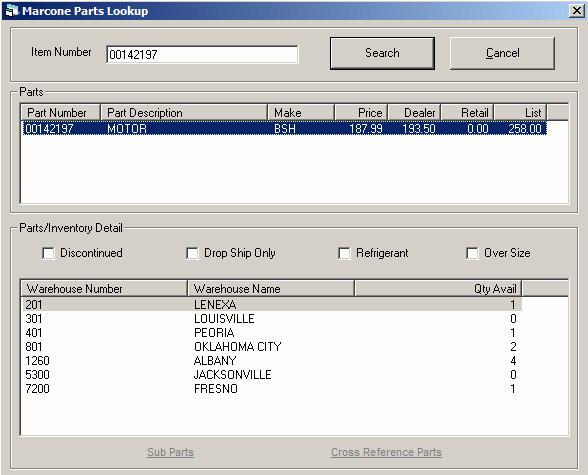Toggle the Over Size checkbox

(472, 253)
